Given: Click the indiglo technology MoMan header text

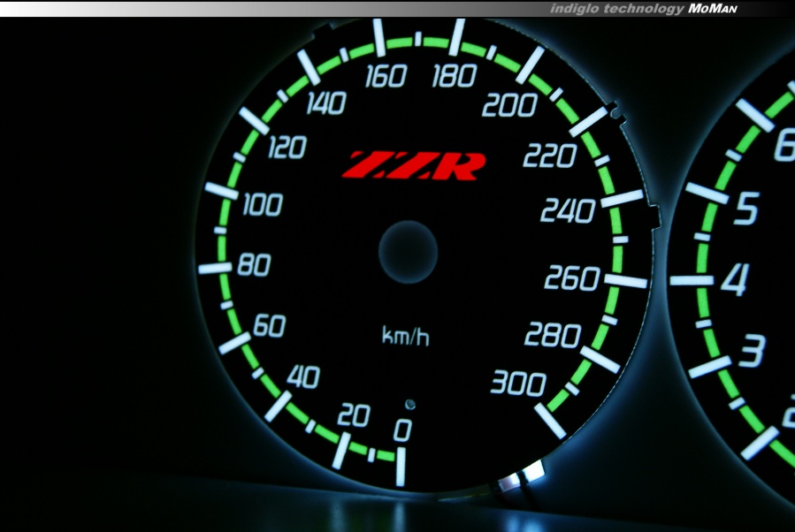Looking at the screenshot, I should (x=644, y=8).
